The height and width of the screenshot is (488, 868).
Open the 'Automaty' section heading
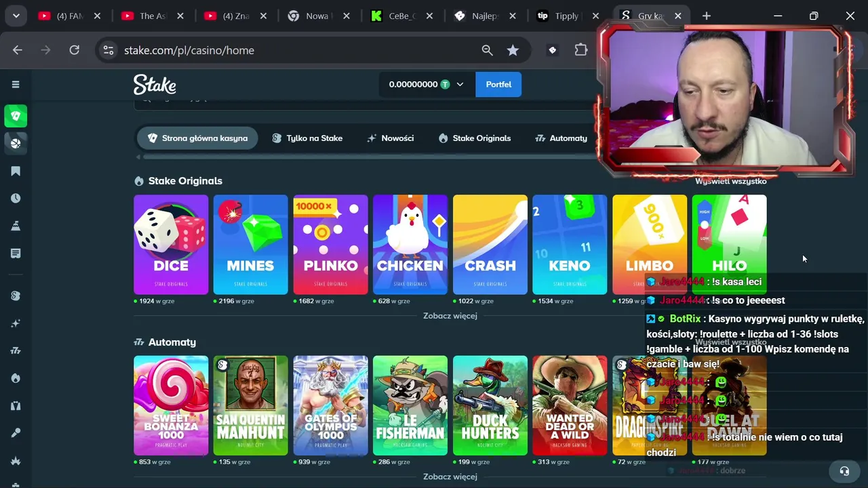click(172, 342)
